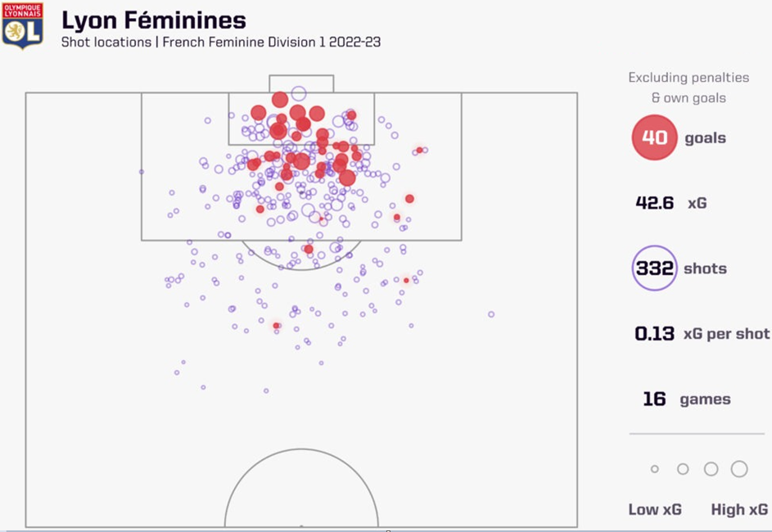Click the lowest red goal marker outside the box

[x=277, y=326]
